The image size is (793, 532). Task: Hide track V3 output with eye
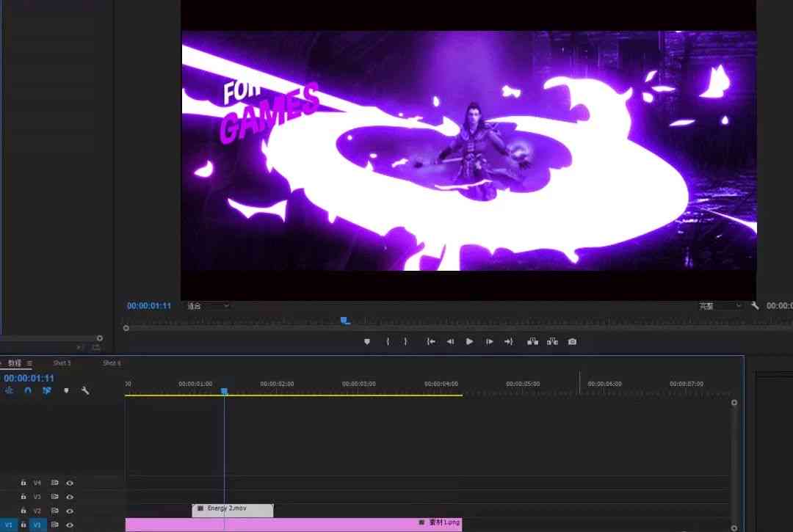(70, 497)
